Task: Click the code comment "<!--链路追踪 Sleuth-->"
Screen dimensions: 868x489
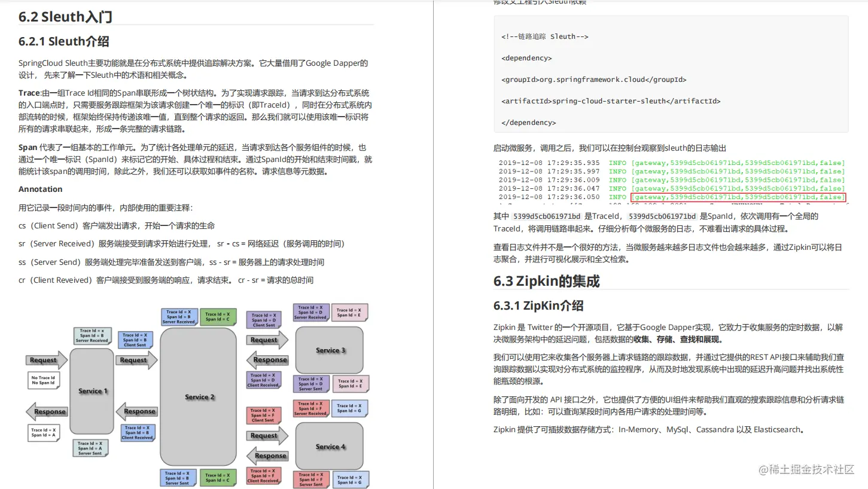Action: coord(544,36)
